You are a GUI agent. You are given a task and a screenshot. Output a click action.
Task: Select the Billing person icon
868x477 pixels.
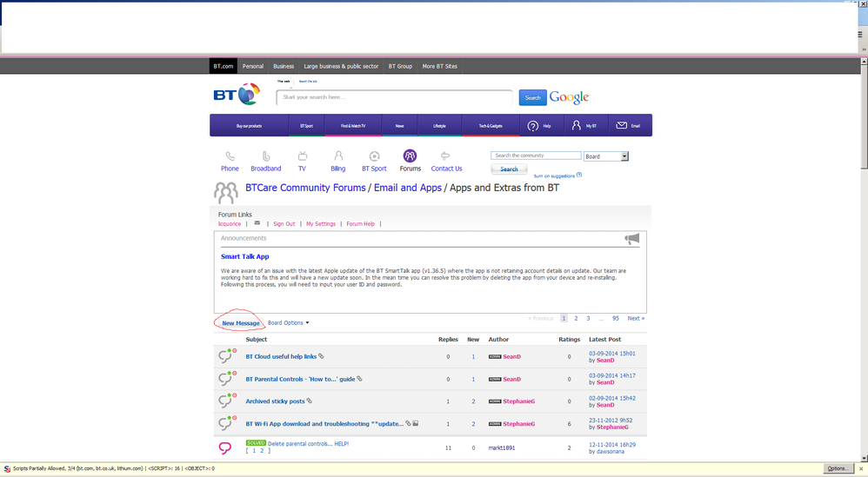(x=338, y=156)
